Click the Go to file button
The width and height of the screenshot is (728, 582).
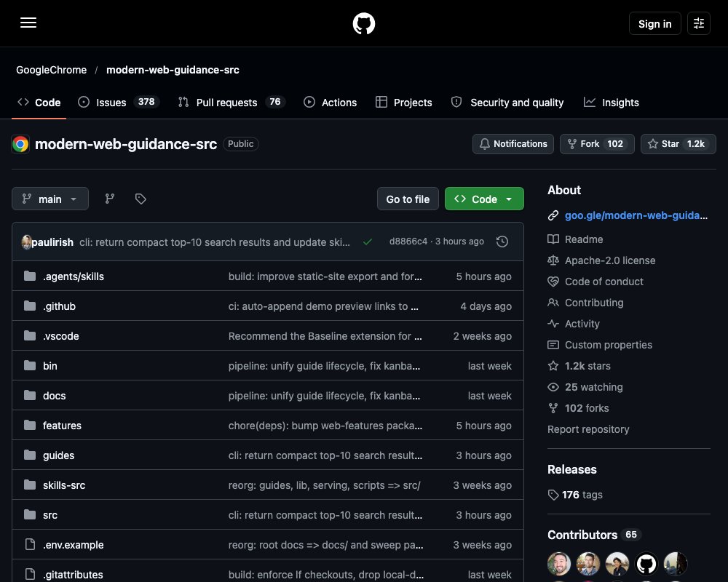coord(408,199)
